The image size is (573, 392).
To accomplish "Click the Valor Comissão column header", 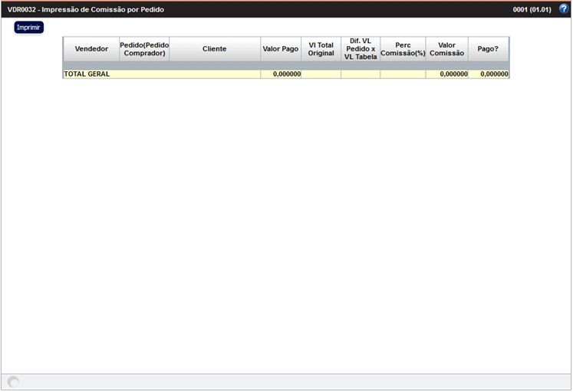I will [447, 49].
